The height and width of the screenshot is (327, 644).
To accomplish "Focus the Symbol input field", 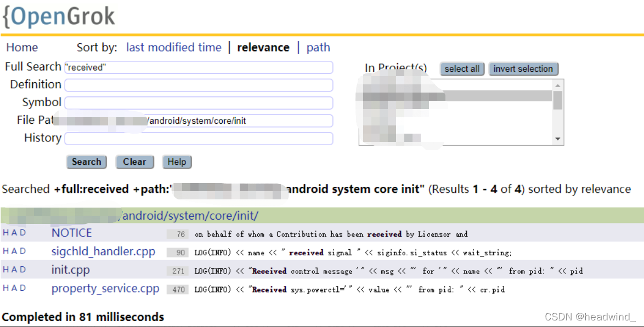I will pyautogui.click(x=199, y=102).
